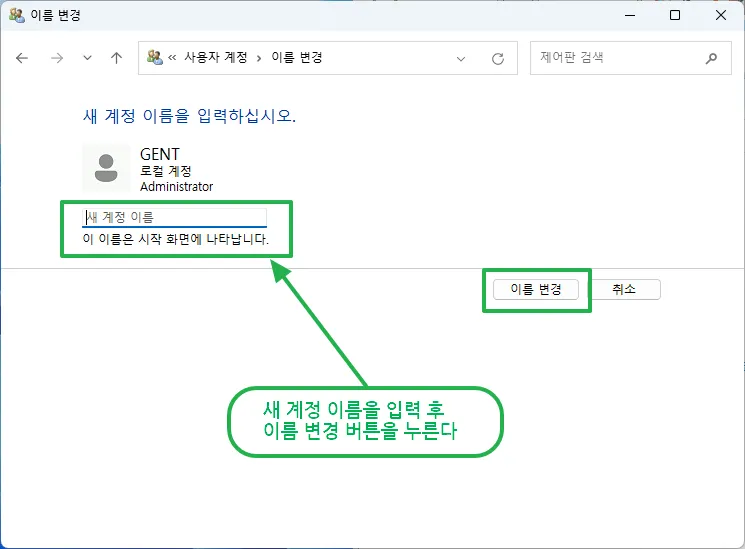Screen dimensions: 745x549
Task: Click the title bar window icon
Action: click(x=17, y=15)
